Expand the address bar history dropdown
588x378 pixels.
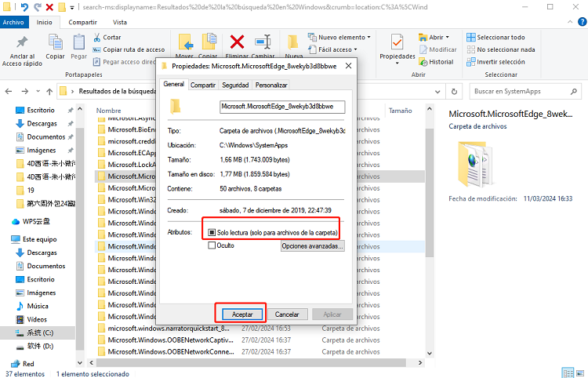pyautogui.click(x=437, y=92)
